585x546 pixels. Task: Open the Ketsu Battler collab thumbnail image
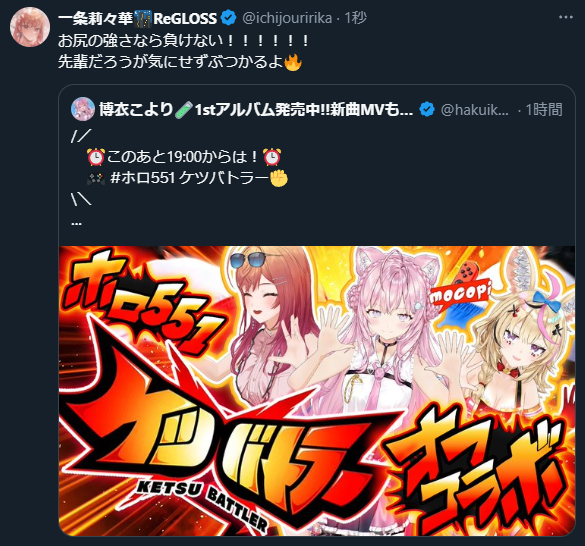[x=317, y=391]
